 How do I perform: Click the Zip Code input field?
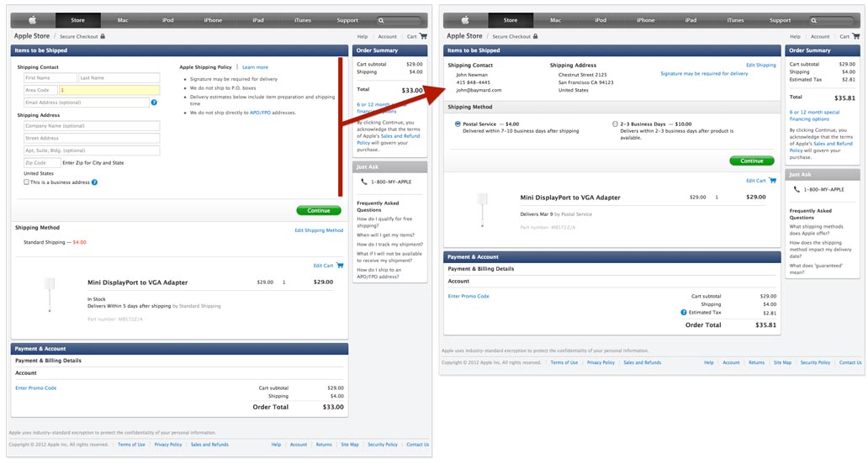(41, 163)
